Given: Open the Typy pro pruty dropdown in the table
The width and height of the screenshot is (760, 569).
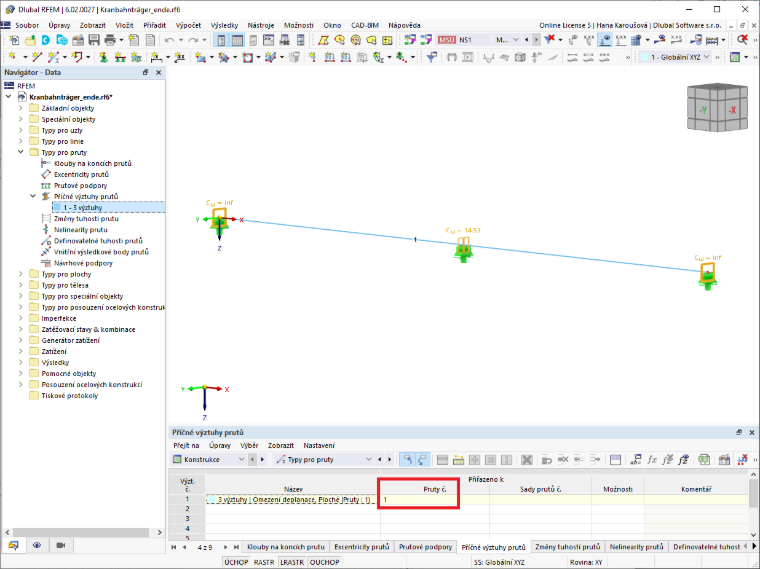Looking at the screenshot, I should 324,459.
